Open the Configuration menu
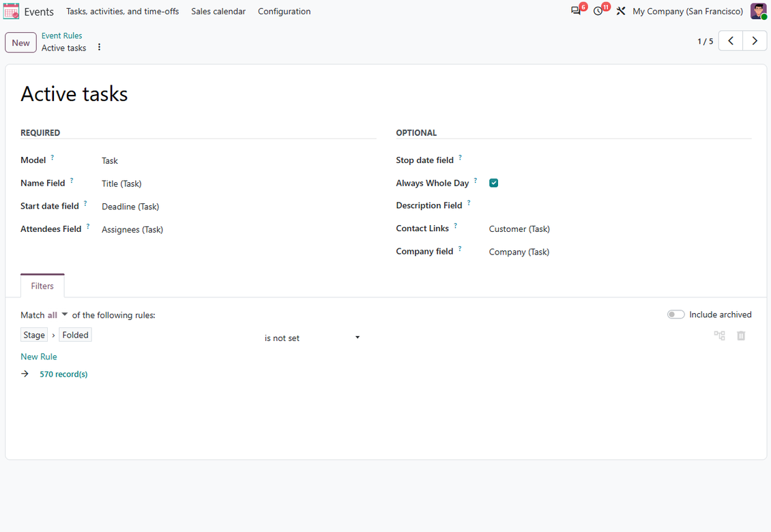Image resolution: width=771 pixels, height=532 pixels. tap(285, 12)
